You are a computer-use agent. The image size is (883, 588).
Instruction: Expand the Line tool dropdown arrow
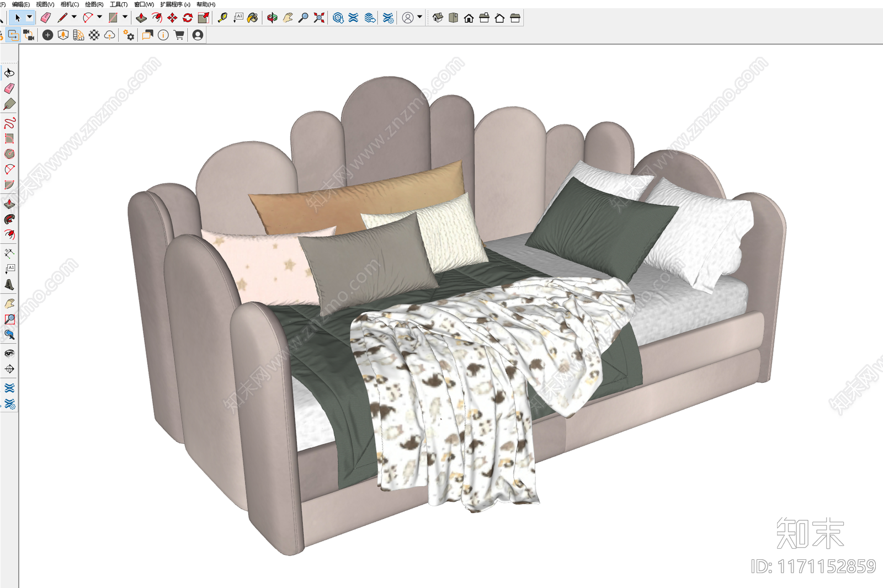pos(74,17)
